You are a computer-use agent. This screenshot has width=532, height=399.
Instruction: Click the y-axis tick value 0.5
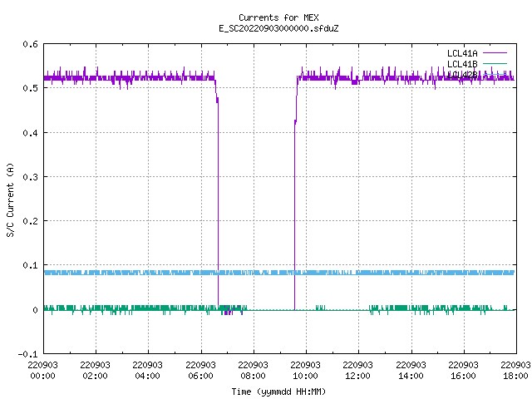click(30, 88)
